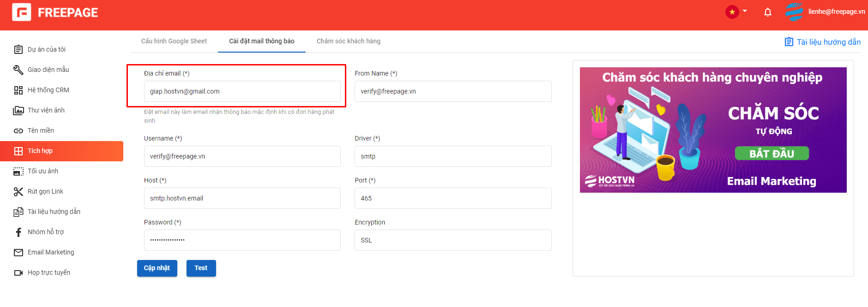This screenshot has height=307, width=868.
Task: Open top-right Tài liệu hướng dẫn link
Action: pyautogui.click(x=829, y=42)
